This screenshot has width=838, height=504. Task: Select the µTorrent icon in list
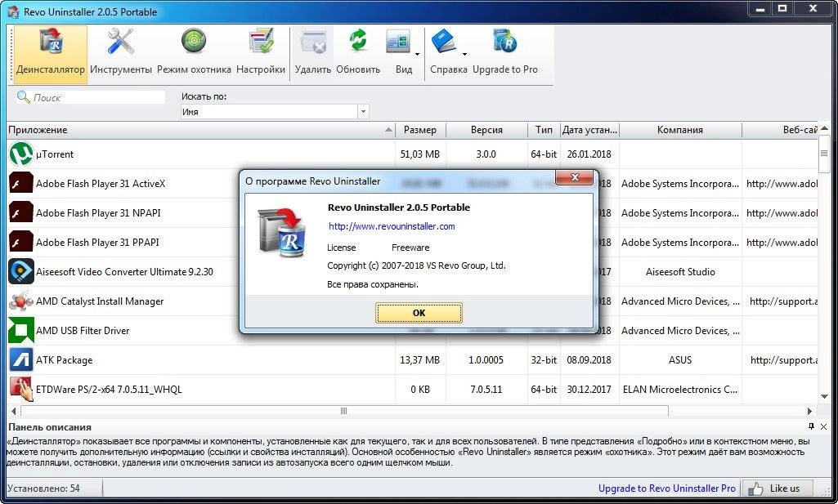pos(21,154)
